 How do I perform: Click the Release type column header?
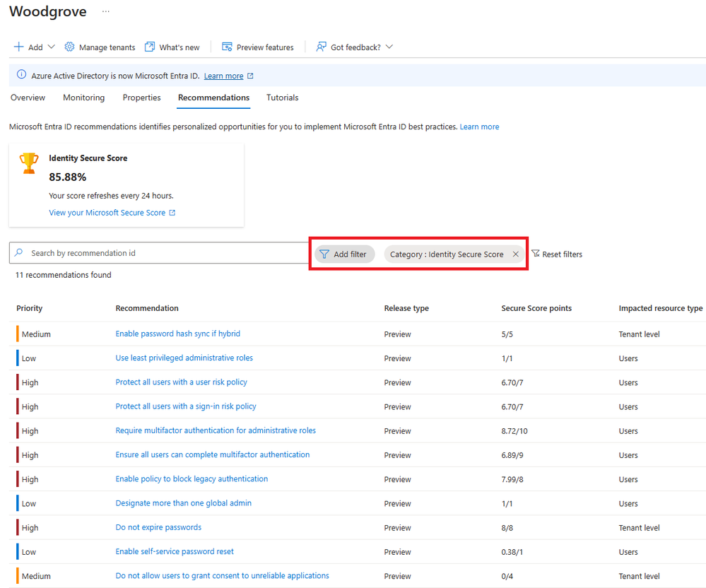point(406,308)
